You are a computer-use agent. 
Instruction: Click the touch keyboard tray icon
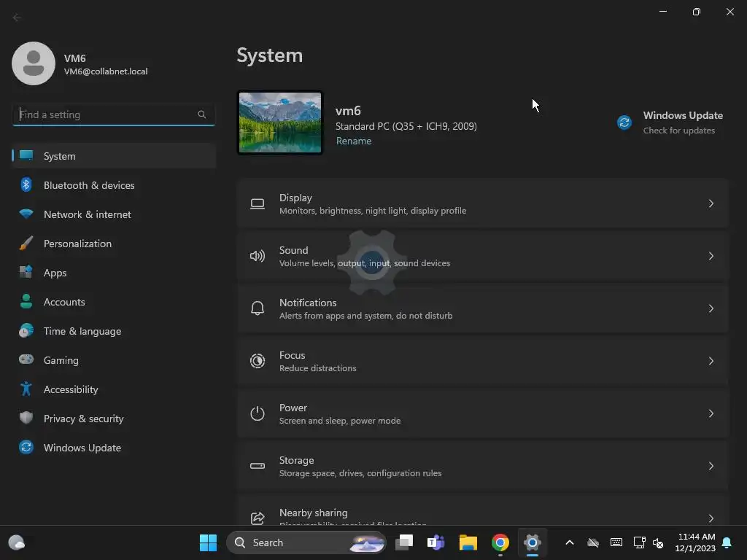click(616, 542)
